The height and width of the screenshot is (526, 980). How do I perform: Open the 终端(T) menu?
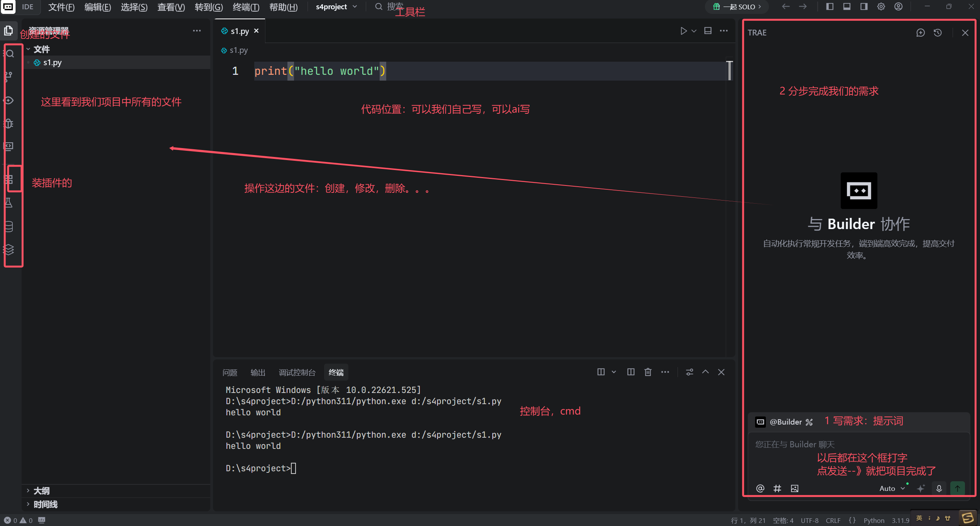click(x=246, y=7)
